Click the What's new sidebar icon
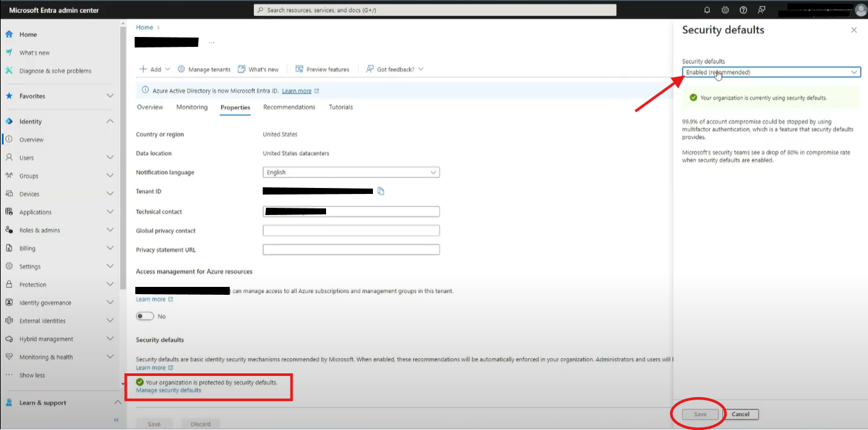Image resolution: width=868 pixels, height=430 pixels. (x=9, y=52)
